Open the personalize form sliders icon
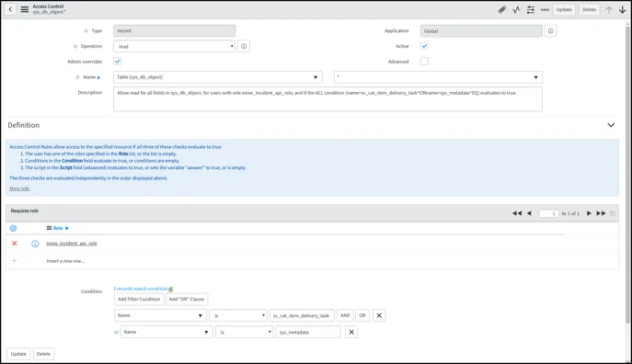Screen dimensions: 632x364 click(x=531, y=10)
